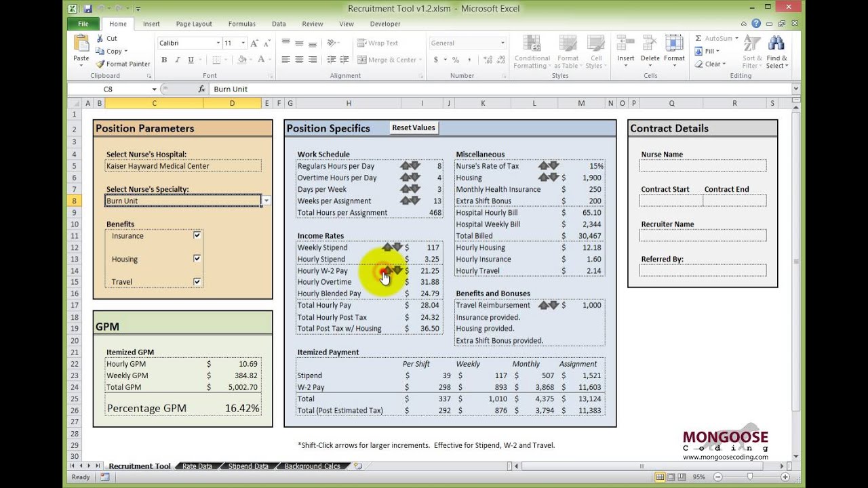Uncheck the Insurance benefit checkbox
868x488 pixels.
[197, 235]
